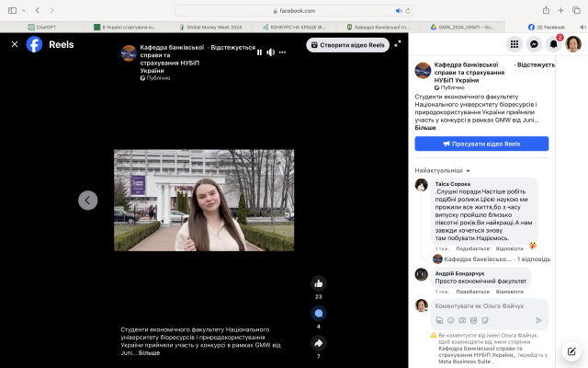Share the reel with the arrow icon
Screen dimensions: 588x368
319,343
